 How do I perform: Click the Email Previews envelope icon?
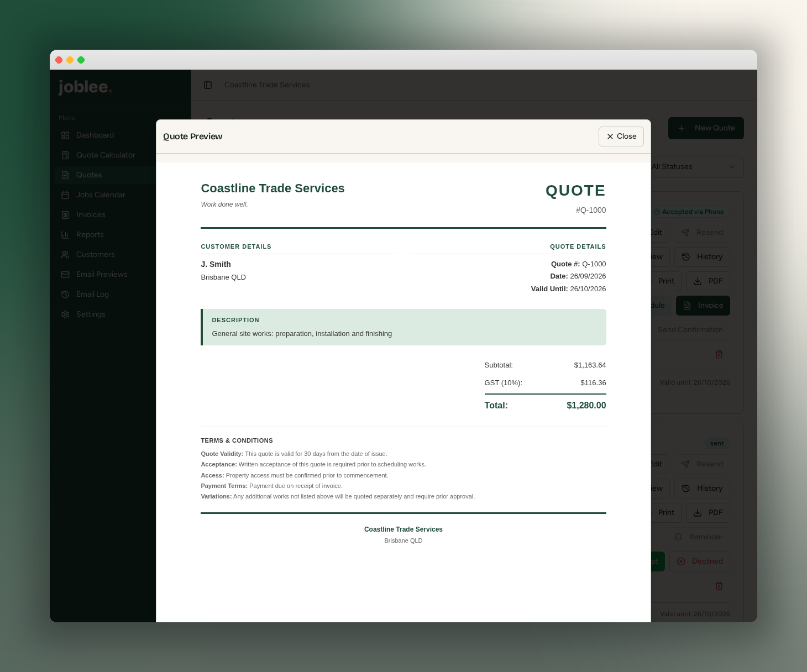tap(65, 275)
